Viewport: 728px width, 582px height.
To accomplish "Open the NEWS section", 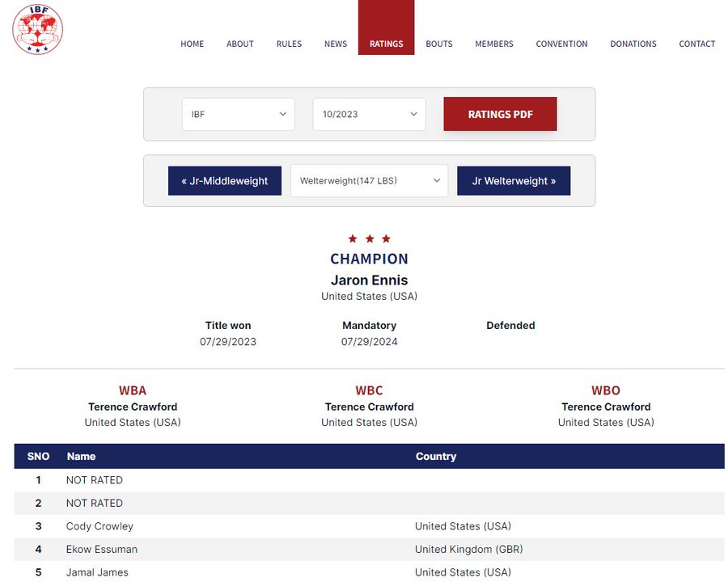I will pos(336,44).
